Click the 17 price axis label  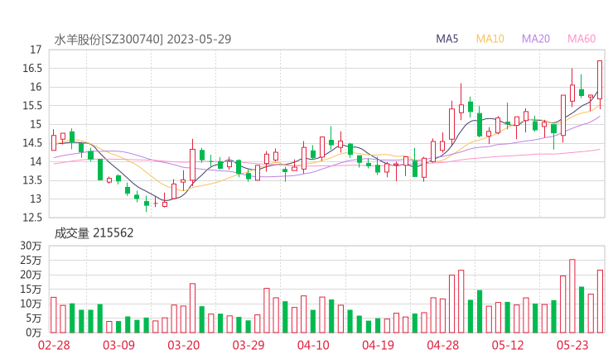(x=36, y=50)
